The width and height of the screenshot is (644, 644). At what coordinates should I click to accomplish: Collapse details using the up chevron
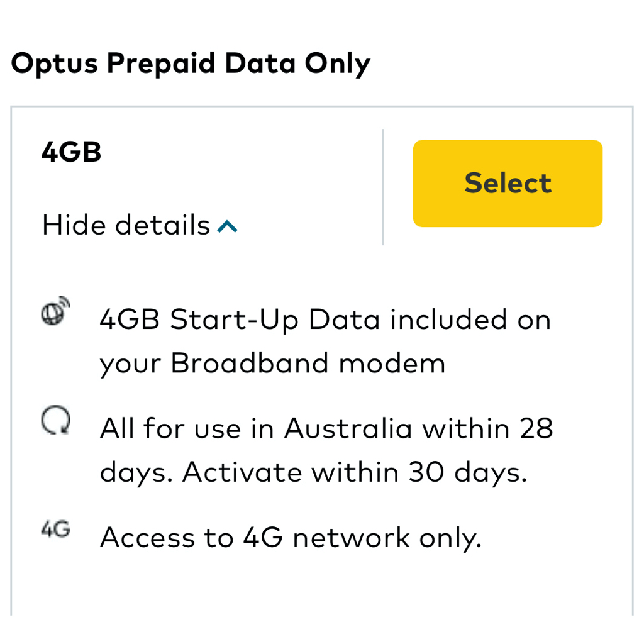pos(227,226)
